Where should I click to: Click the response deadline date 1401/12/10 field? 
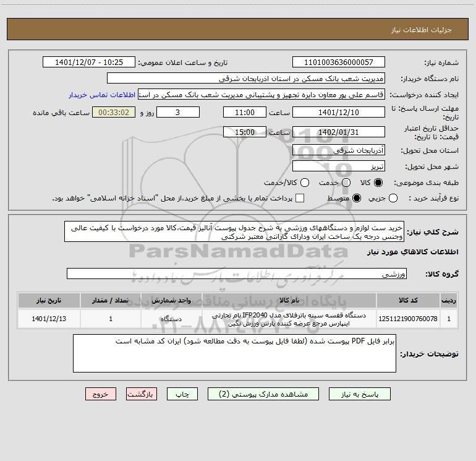point(339,113)
